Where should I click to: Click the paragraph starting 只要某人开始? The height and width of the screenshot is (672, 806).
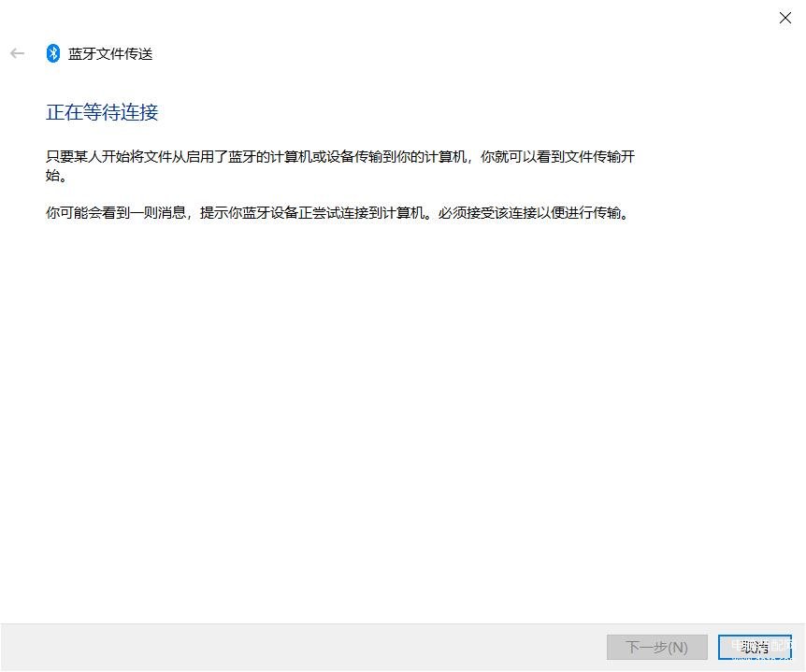coord(340,165)
